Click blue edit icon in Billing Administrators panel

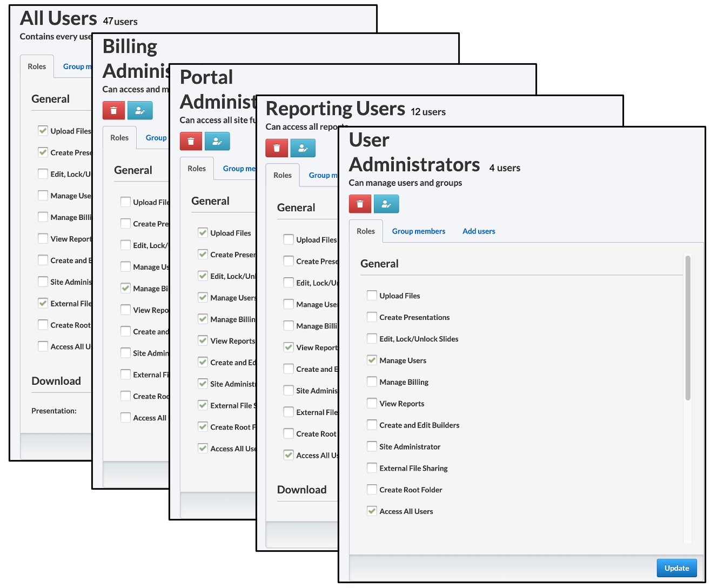click(x=140, y=110)
